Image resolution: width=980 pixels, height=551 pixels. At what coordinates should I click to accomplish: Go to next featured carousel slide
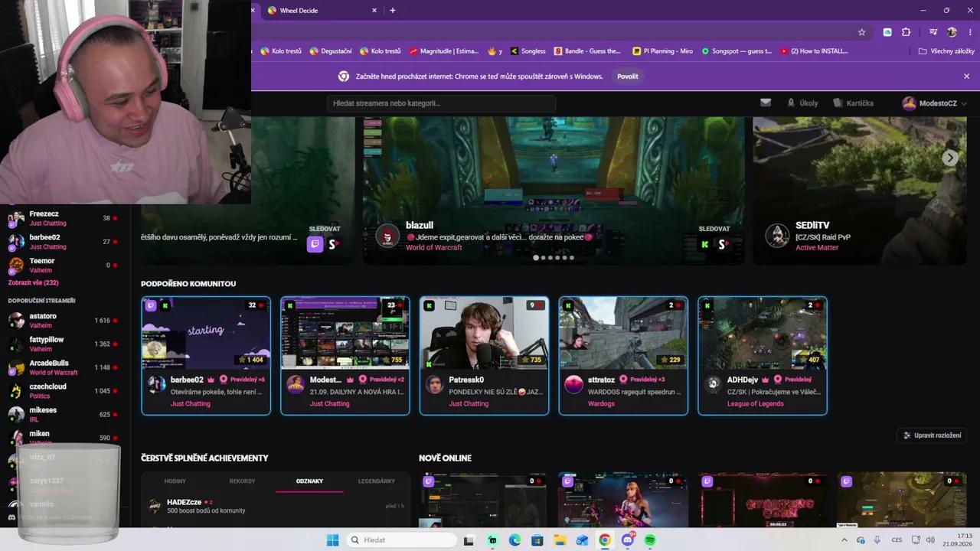tap(950, 158)
